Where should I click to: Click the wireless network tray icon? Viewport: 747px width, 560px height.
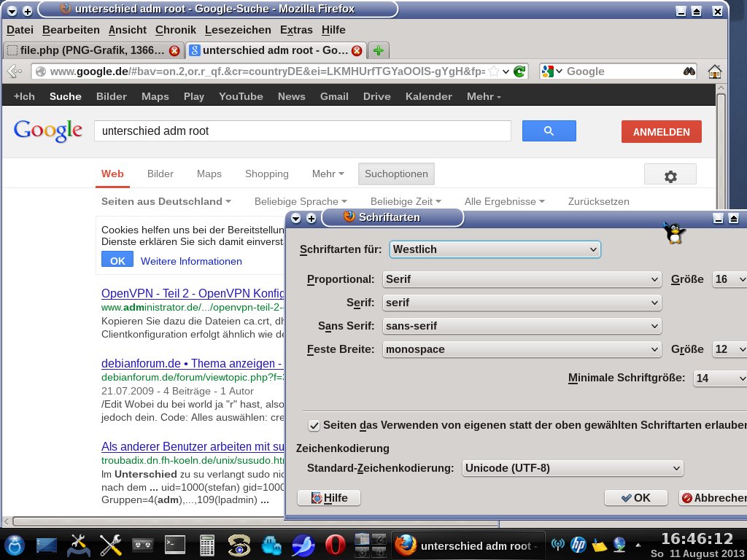click(x=557, y=544)
